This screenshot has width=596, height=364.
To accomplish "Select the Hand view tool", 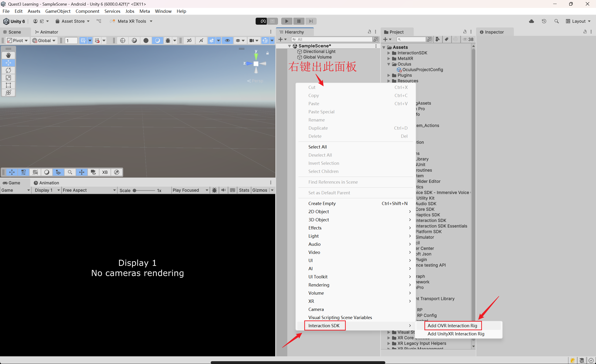I will (x=8, y=55).
